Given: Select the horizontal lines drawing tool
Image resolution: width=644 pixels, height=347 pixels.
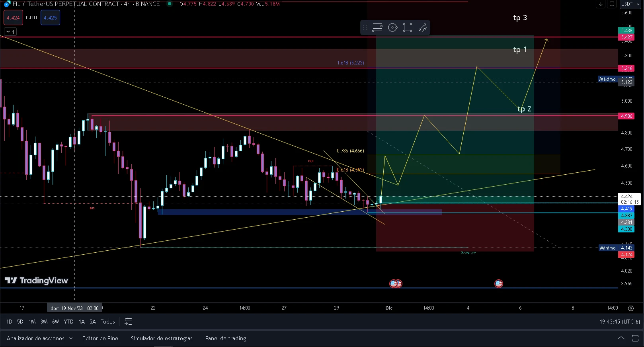Looking at the screenshot, I should pos(377,27).
